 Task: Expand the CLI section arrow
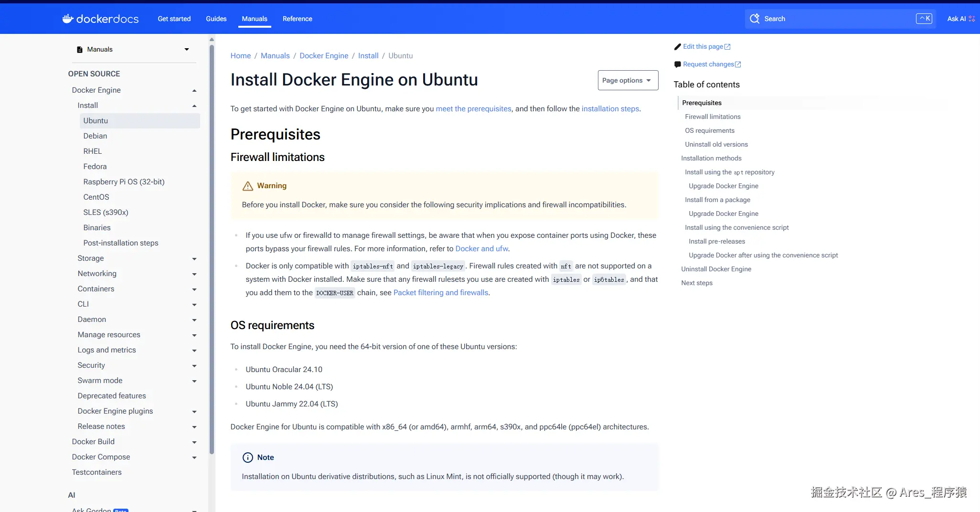pyautogui.click(x=194, y=305)
